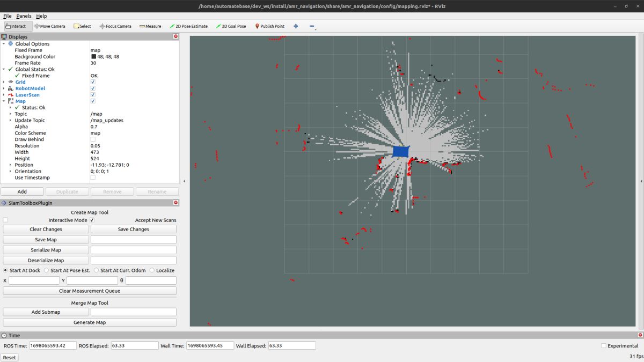Click the Deserialize Map button
644x362 pixels.
click(46, 260)
